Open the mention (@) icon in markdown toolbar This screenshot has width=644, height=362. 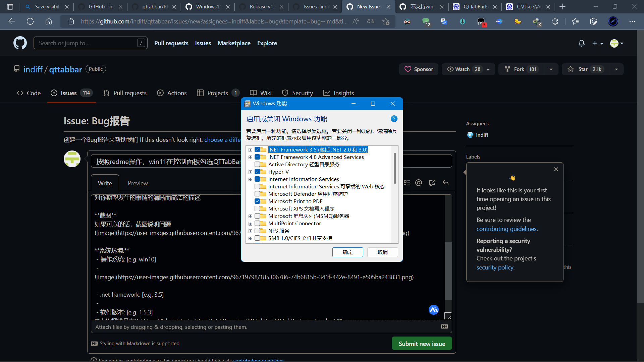419,183
